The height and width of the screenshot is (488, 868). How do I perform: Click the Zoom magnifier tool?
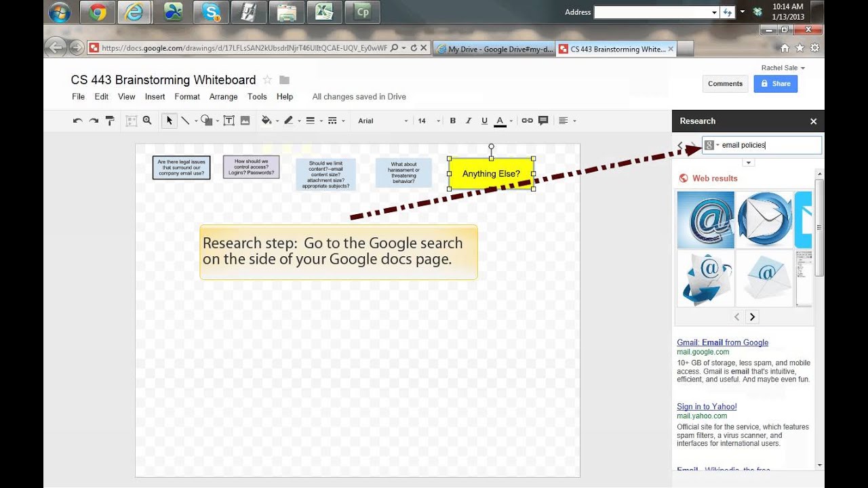[x=147, y=121]
